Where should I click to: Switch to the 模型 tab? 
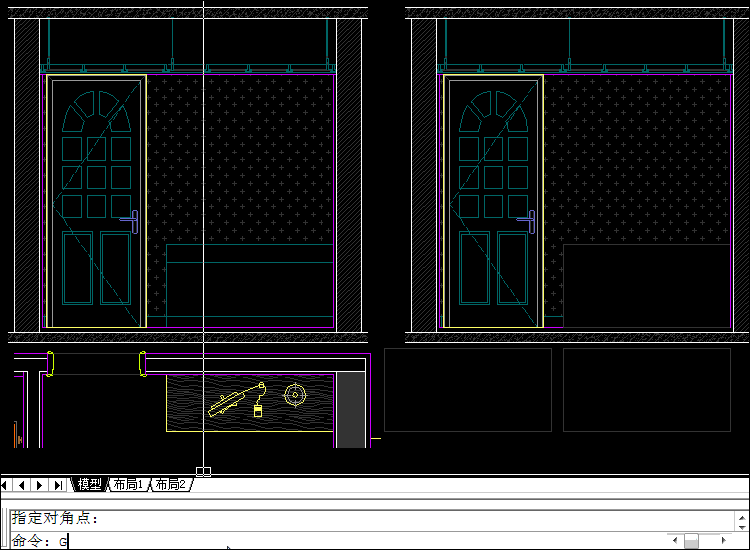tap(90, 485)
